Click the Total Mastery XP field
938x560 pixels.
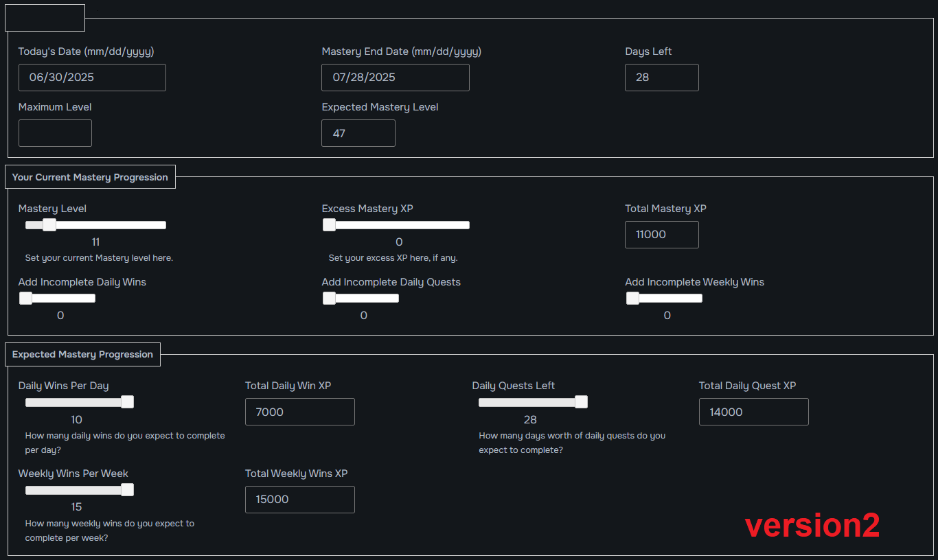click(x=662, y=235)
